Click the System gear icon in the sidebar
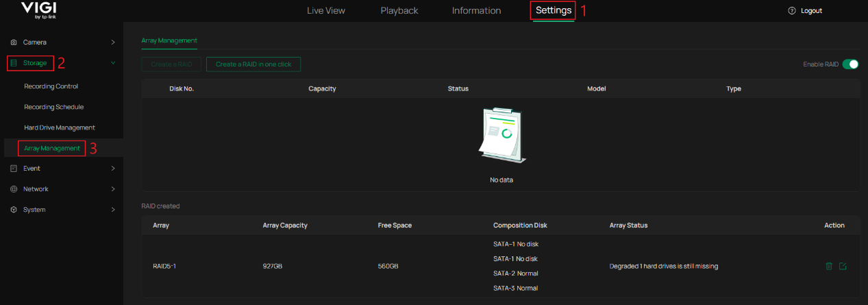The image size is (868, 305). pos(14,210)
